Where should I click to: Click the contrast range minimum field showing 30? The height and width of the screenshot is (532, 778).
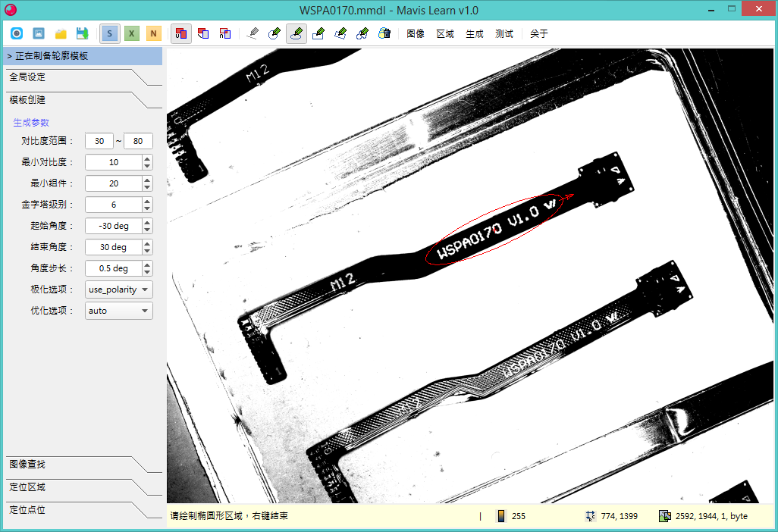[x=99, y=141]
